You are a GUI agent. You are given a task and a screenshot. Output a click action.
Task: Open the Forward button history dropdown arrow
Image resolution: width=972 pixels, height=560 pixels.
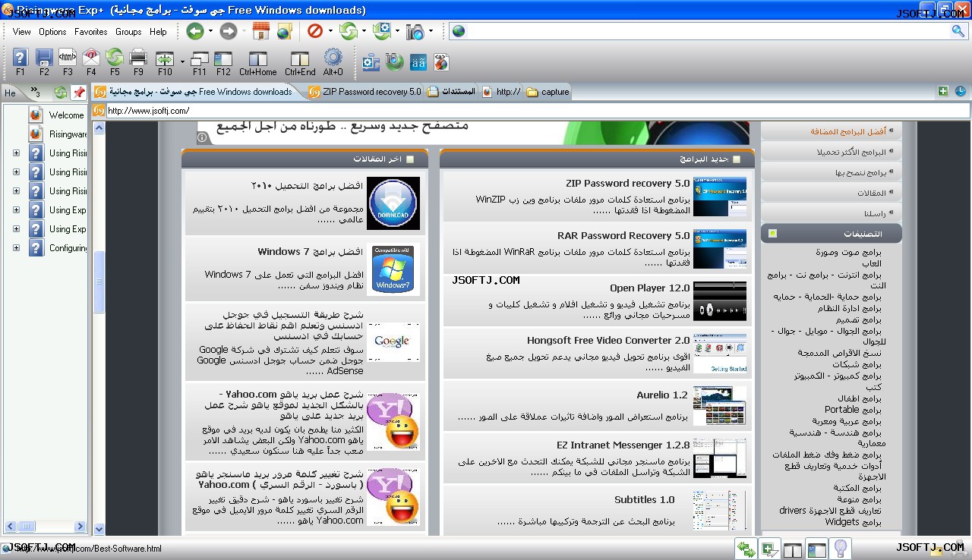(245, 32)
